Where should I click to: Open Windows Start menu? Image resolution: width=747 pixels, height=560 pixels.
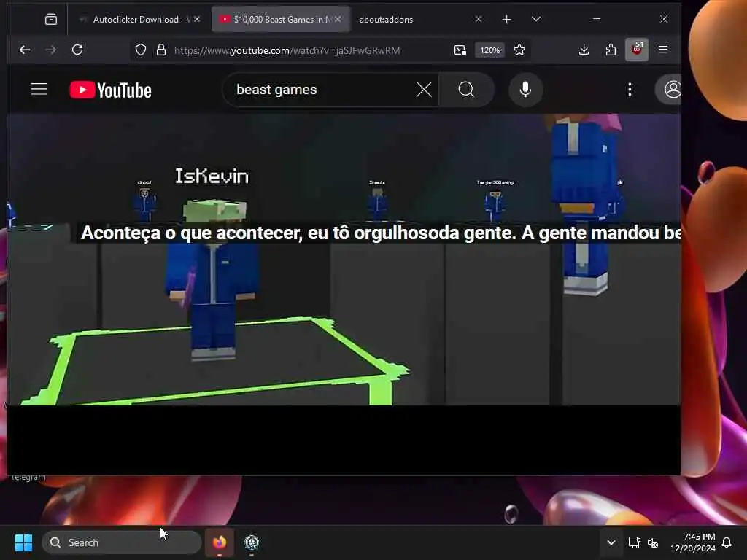[x=23, y=542]
